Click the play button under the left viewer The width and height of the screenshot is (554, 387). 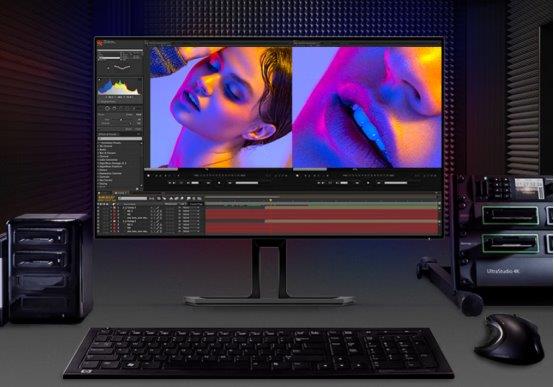(x=219, y=183)
